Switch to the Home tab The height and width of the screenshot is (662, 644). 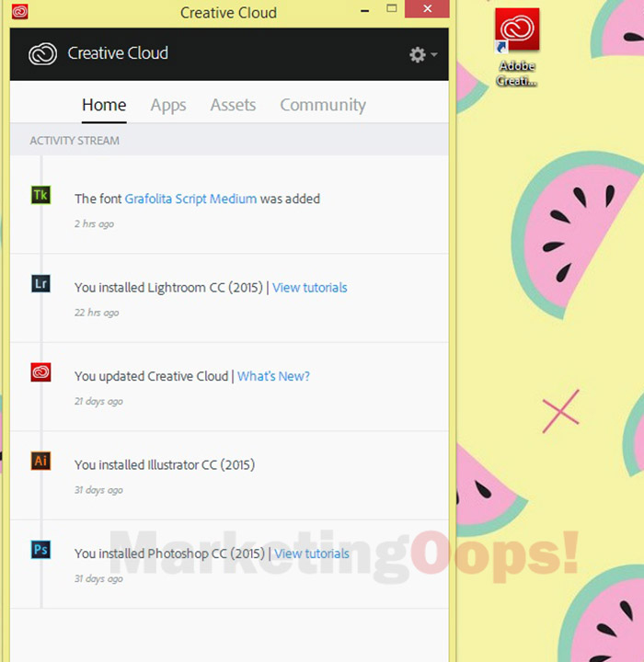[x=104, y=105]
